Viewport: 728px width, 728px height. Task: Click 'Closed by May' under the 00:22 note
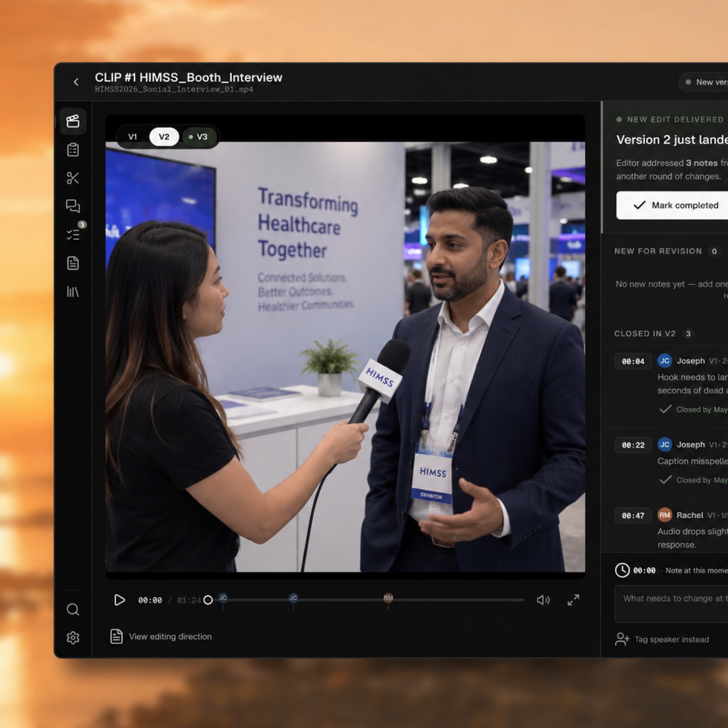point(702,480)
